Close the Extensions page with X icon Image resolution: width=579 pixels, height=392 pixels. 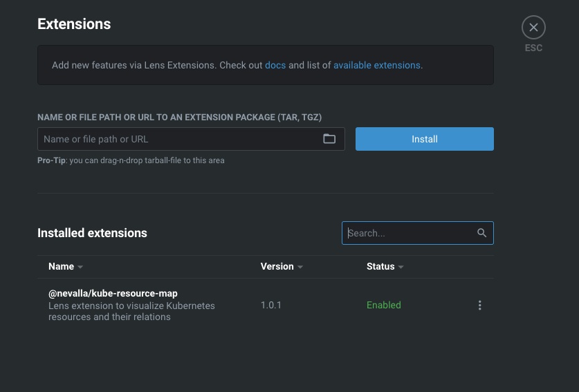pyautogui.click(x=533, y=28)
